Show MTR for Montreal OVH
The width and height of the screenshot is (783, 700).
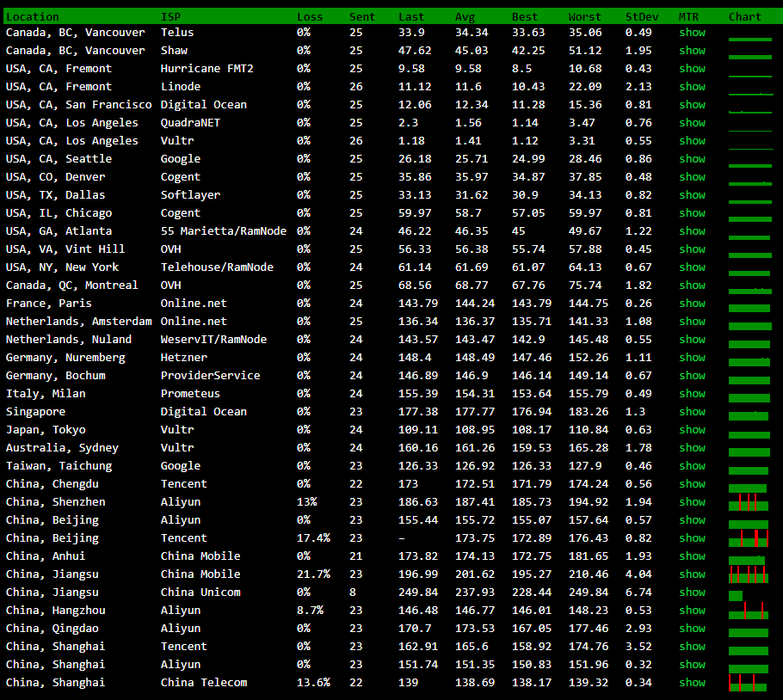(692, 286)
